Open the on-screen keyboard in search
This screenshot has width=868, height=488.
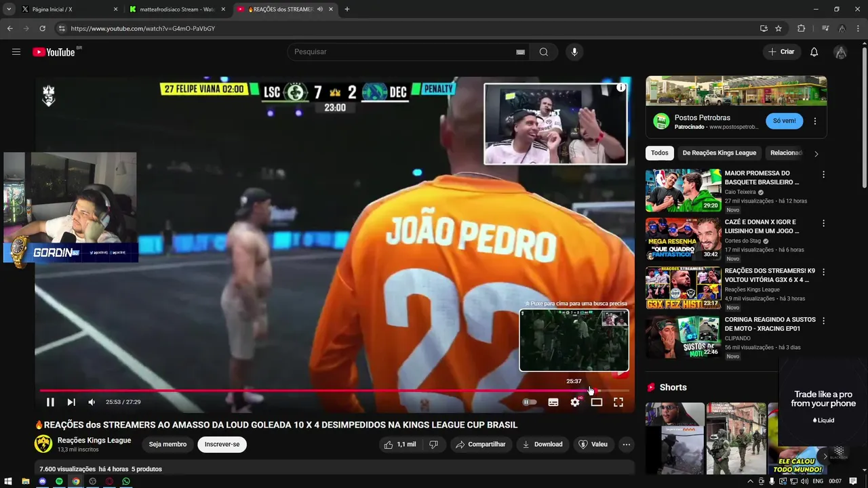tap(520, 52)
